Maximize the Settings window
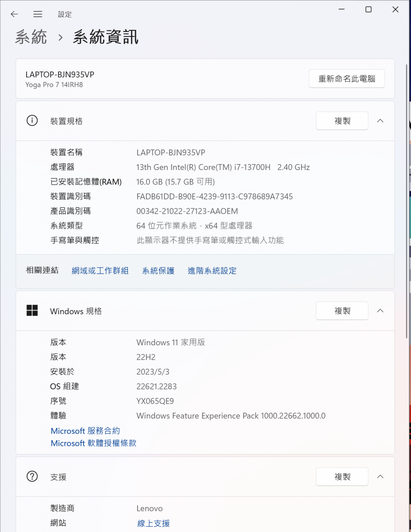Screen dimensions: 411x532 (368, 10)
